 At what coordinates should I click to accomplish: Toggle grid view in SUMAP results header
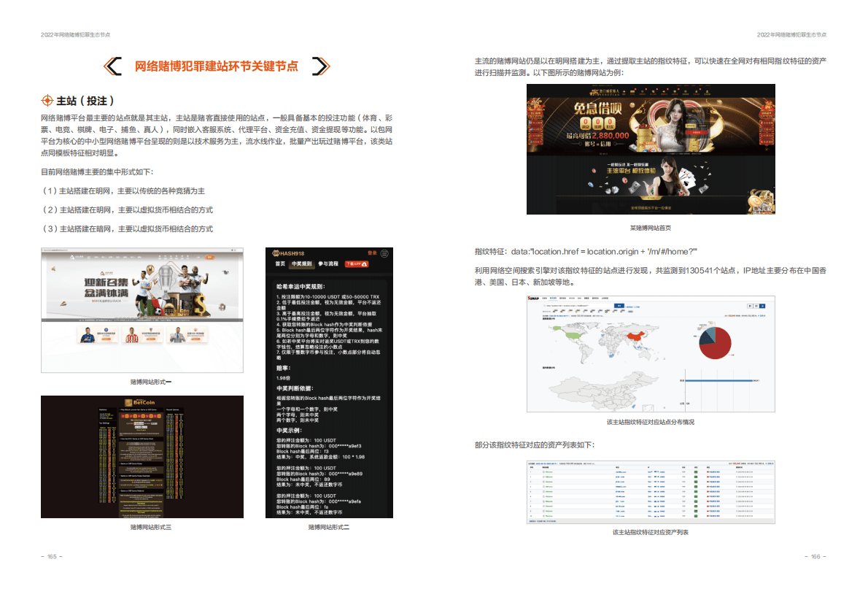756,306
